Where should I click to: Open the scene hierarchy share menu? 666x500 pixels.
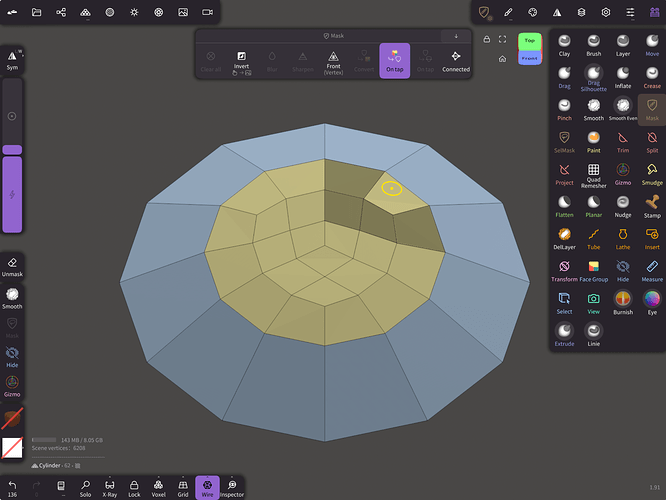click(61, 12)
